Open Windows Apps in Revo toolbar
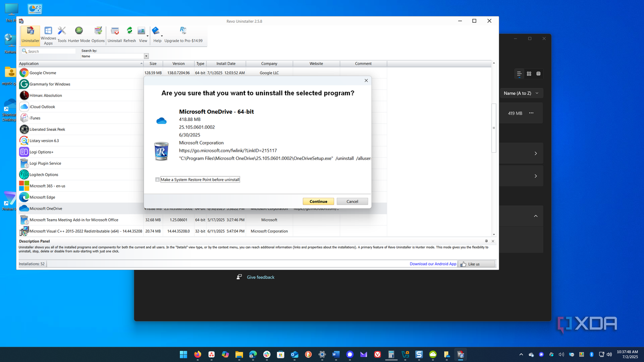 tap(49, 35)
